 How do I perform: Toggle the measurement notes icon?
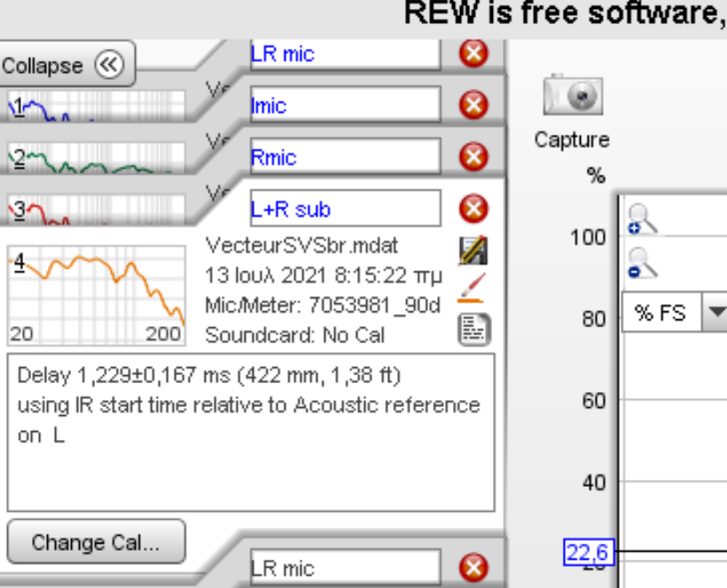click(x=473, y=330)
